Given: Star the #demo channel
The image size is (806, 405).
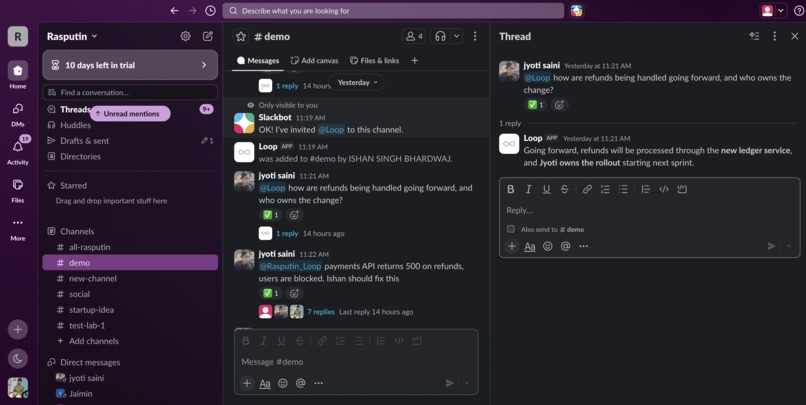Looking at the screenshot, I should (241, 36).
